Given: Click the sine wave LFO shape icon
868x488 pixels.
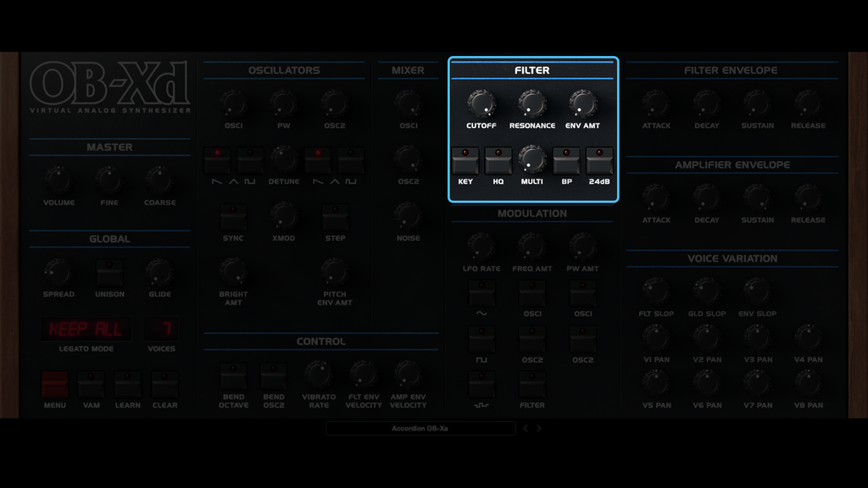Looking at the screenshot, I should tap(481, 292).
